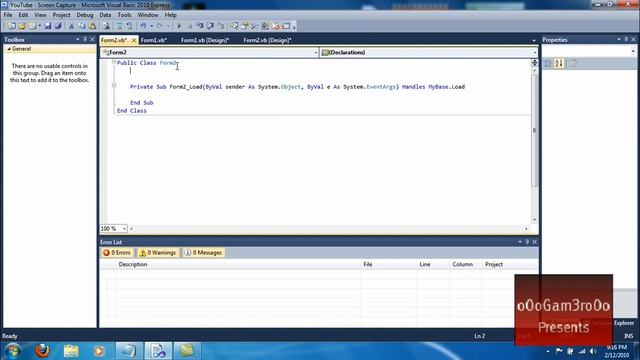
Task: Open Firefox from the taskbar
Action: 42,351
